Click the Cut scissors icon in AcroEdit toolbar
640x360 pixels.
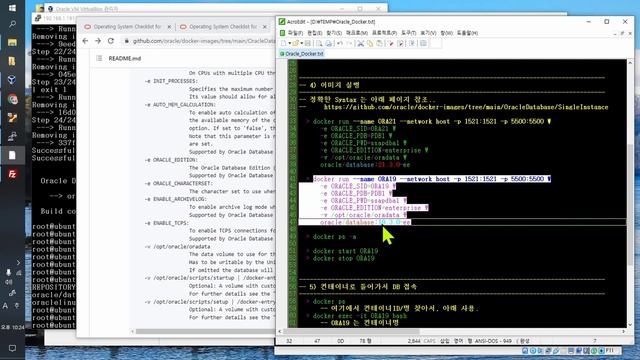361,43
